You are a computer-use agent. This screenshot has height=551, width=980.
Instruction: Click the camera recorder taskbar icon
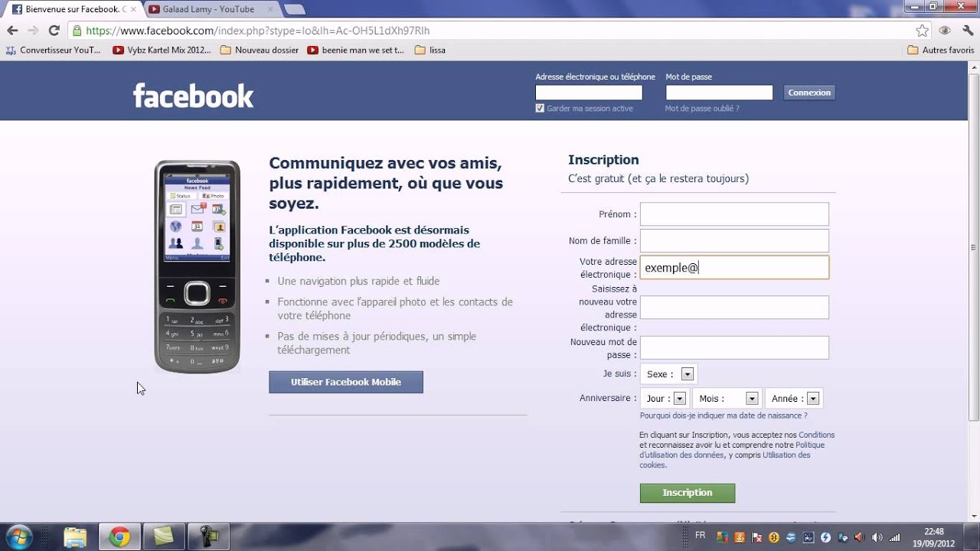click(x=208, y=537)
